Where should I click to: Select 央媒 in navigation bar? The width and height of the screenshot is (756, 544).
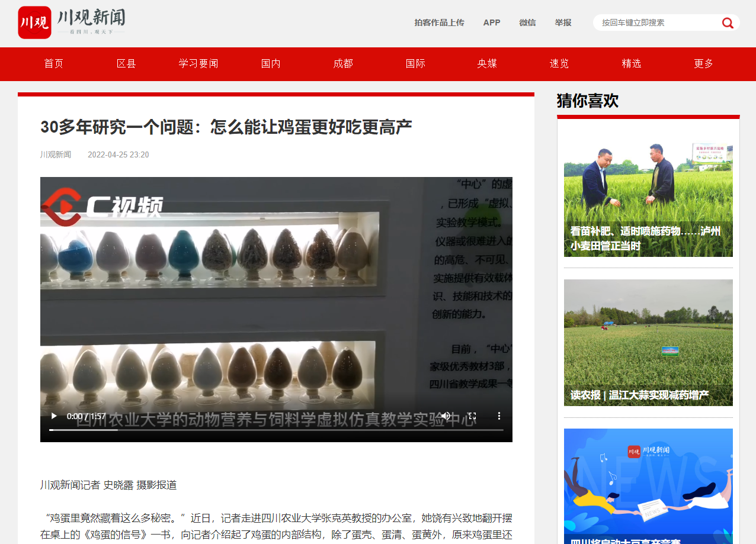[487, 64]
